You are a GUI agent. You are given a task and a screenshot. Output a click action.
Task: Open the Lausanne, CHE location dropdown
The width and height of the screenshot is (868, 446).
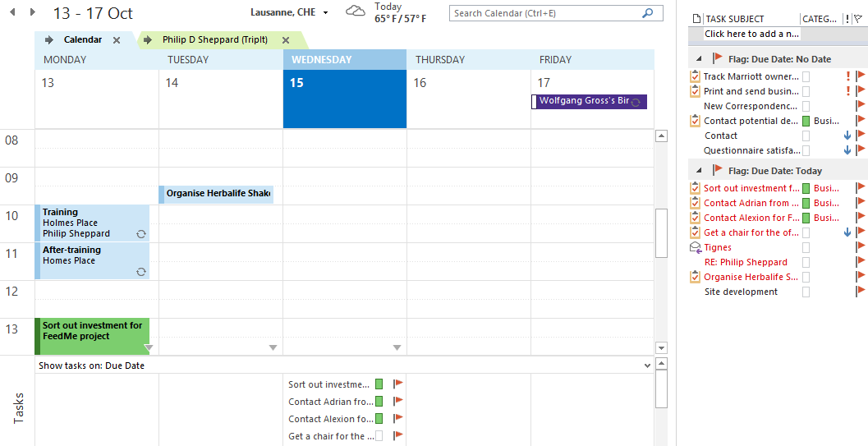pos(325,13)
